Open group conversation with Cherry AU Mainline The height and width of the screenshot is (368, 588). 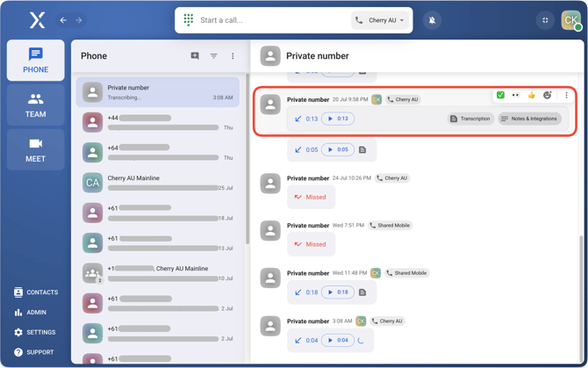coord(157,273)
